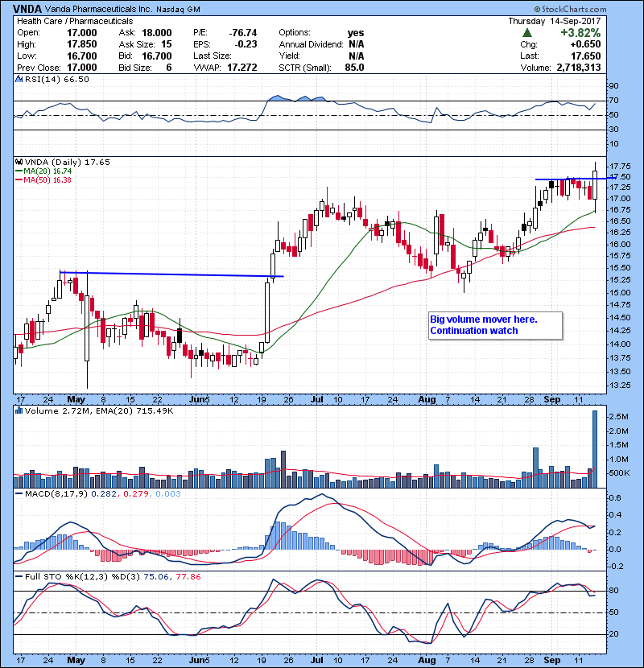Click the Last price 17.650
Viewport: 644px width, 668px height.
click(585, 56)
